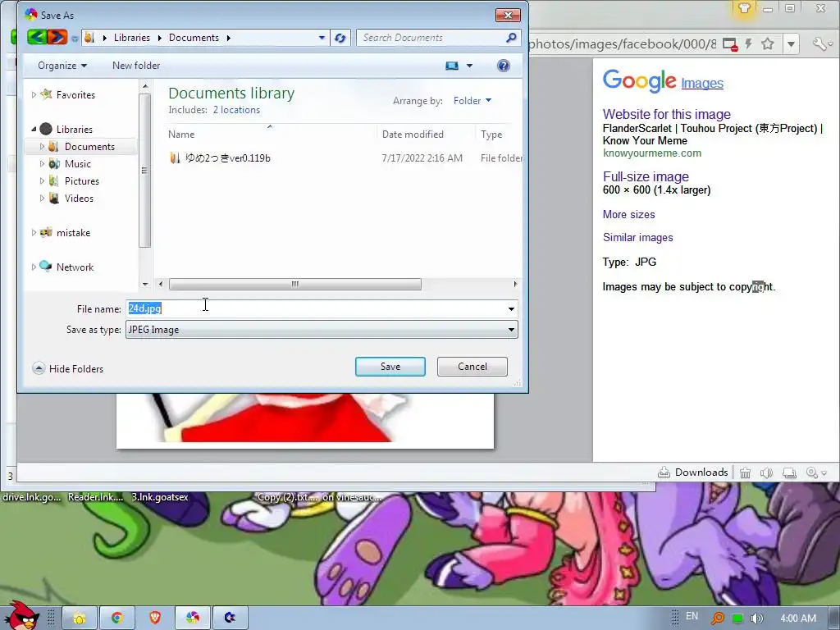Open Brave browser from the taskbar

click(x=155, y=619)
